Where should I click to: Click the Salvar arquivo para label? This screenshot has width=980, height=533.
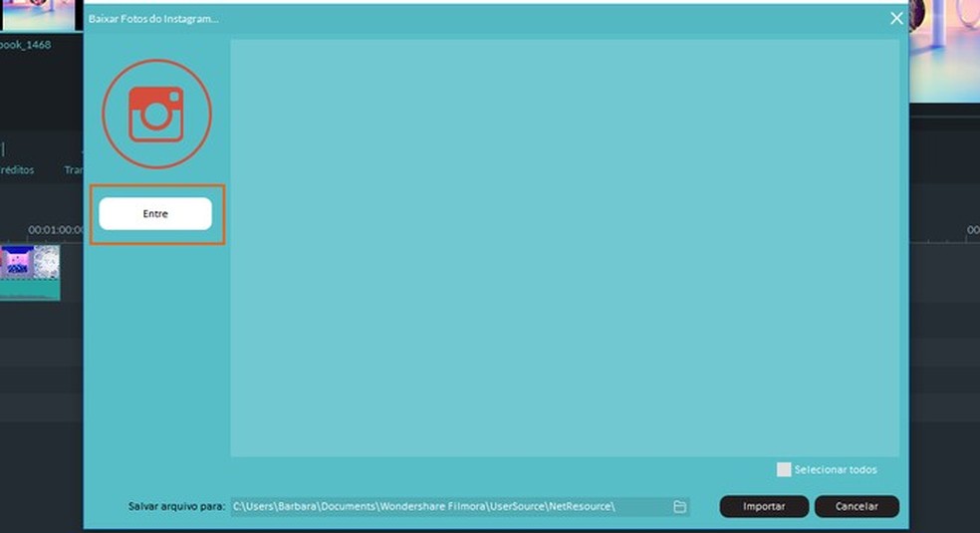coord(176,506)
